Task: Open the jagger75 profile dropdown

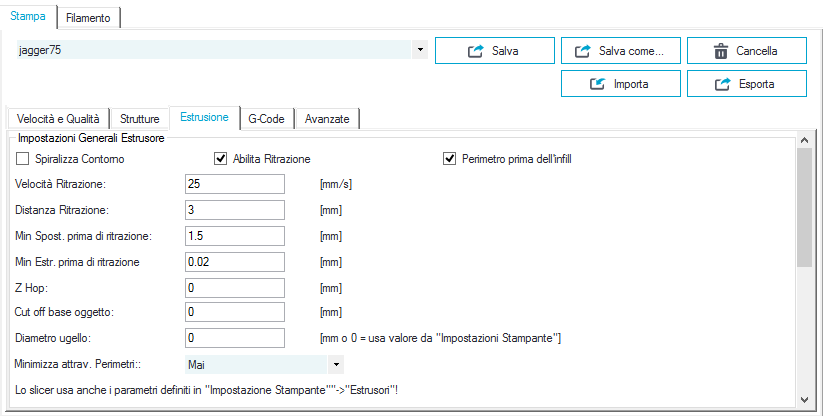Action: (x=420, y=50)
